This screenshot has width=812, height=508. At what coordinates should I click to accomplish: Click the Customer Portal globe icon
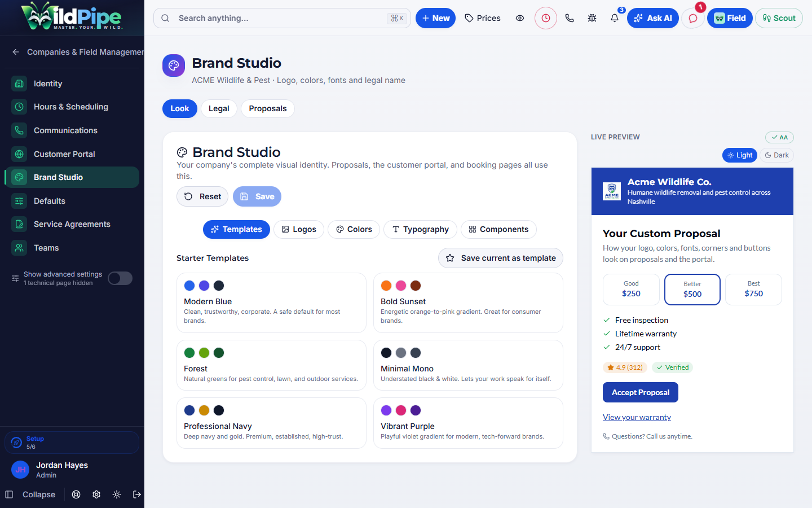click(x=19, y=154)
